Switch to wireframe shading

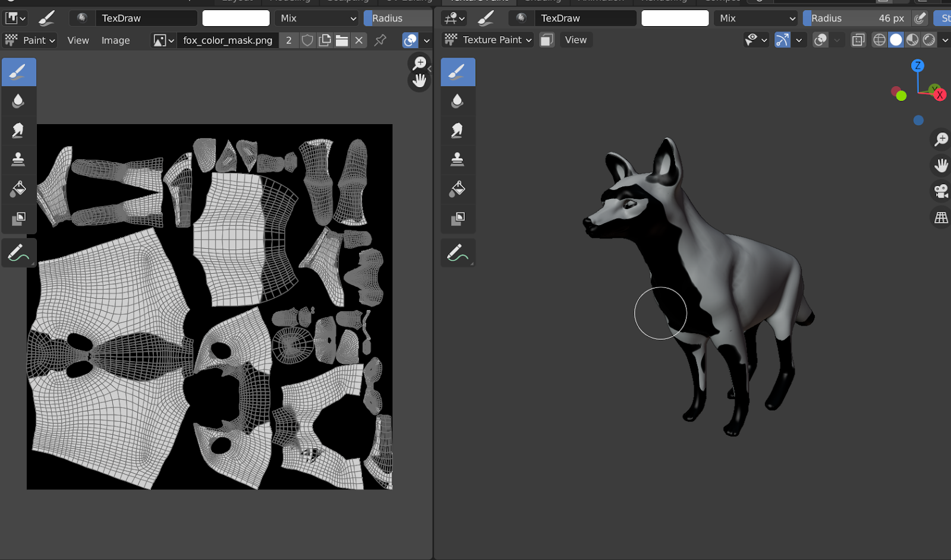tap(879, 40)
